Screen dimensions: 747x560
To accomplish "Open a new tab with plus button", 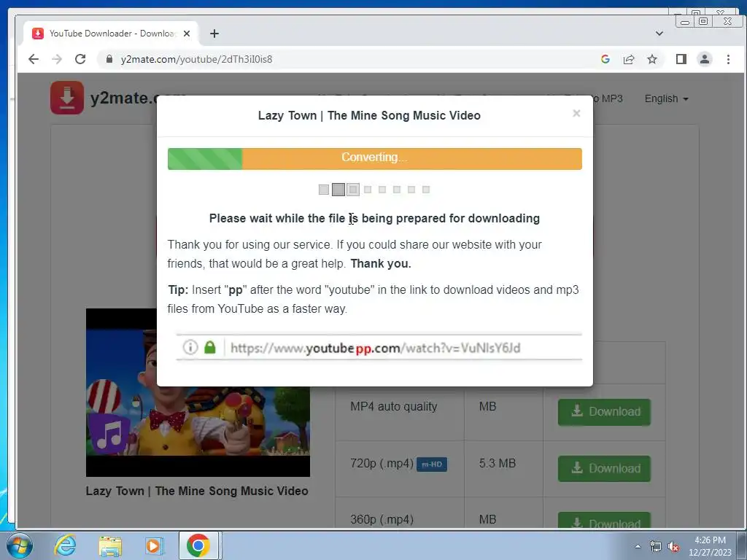I will 214,34.
